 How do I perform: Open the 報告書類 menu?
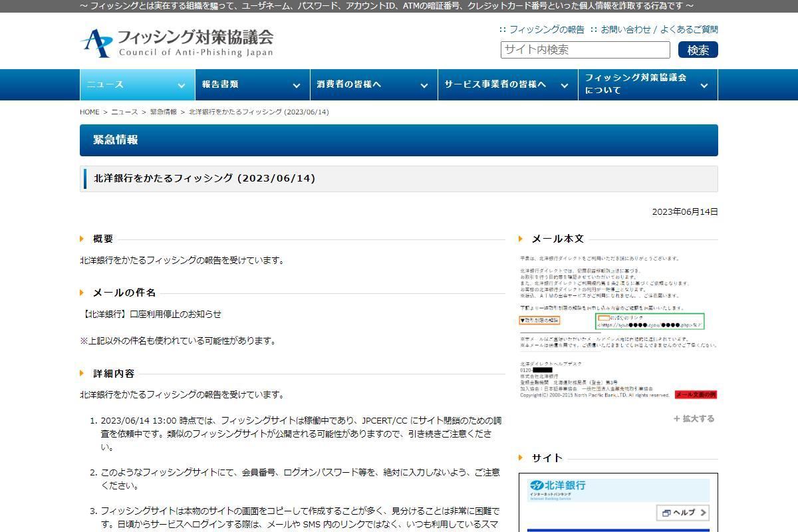[x=253, y=84]
